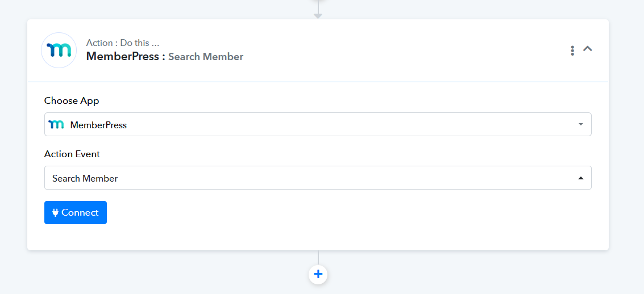Click the small MemberPress icon in Choose App
The width and height of the screenshot is (644, 294).
56,125
